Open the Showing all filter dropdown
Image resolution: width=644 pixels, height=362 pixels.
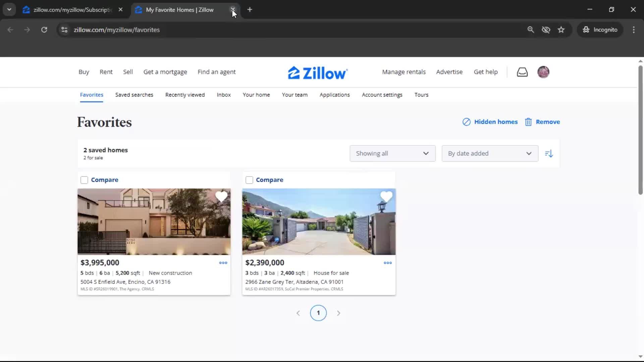(x=392, y=154)
